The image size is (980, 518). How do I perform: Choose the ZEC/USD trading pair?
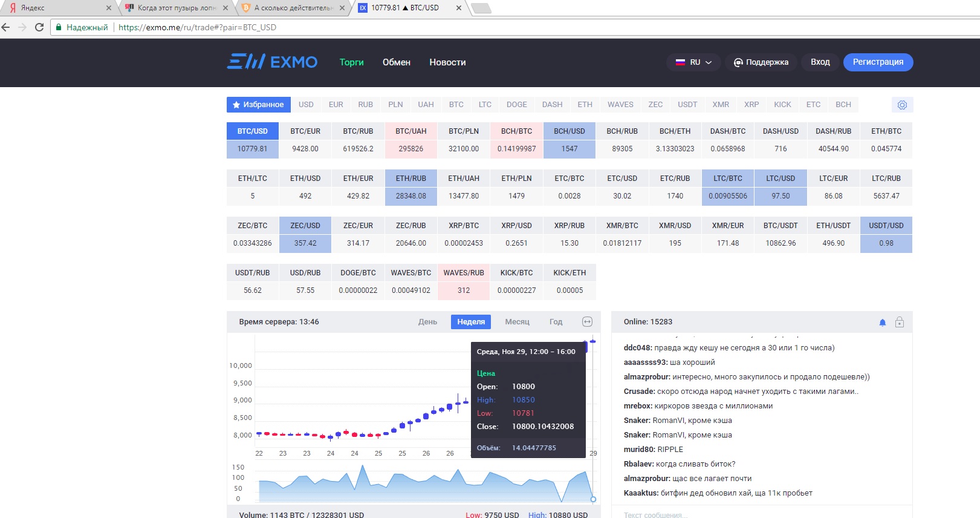click(305, 235)
